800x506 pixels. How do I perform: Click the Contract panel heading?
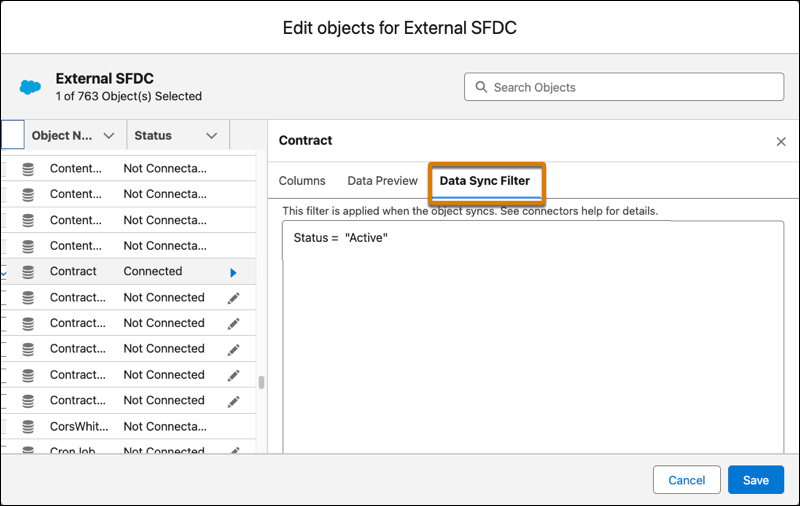point(305,140)
